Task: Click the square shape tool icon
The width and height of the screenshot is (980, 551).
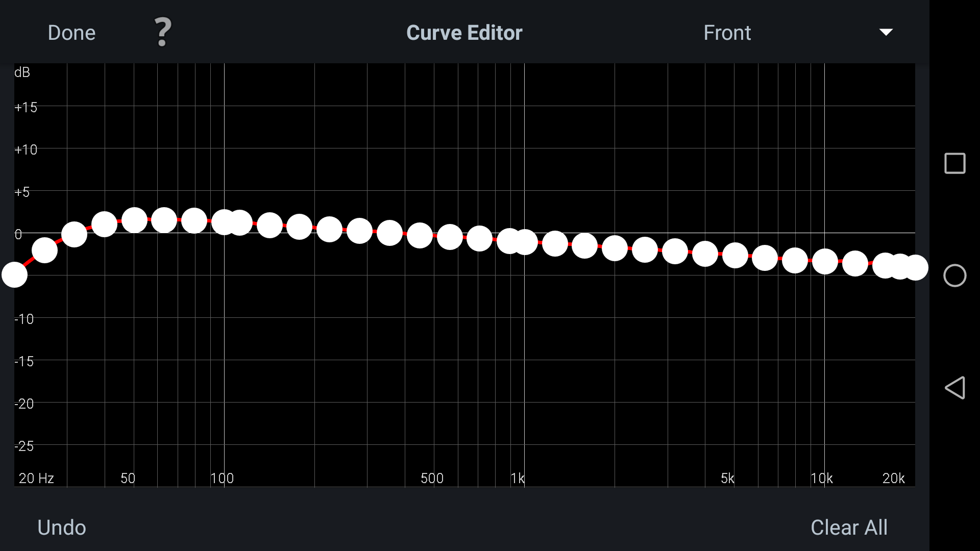Action: point(954,163)
